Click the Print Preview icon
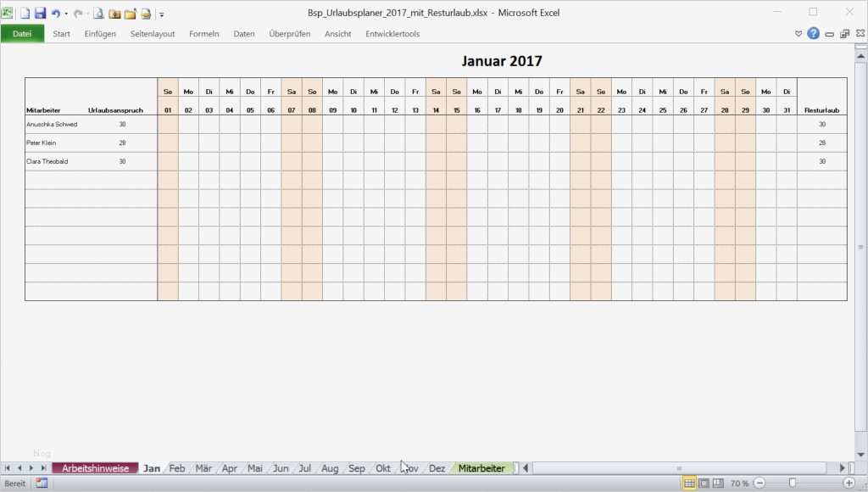The width and height of the screenshot is (868, 492). (x=98, y=13)
